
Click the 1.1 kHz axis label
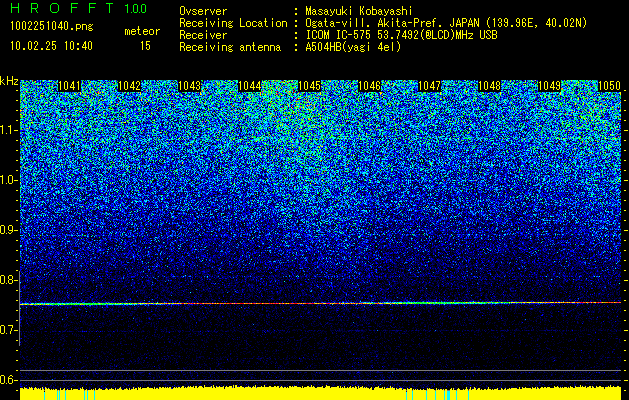click(x=8, y=130)
